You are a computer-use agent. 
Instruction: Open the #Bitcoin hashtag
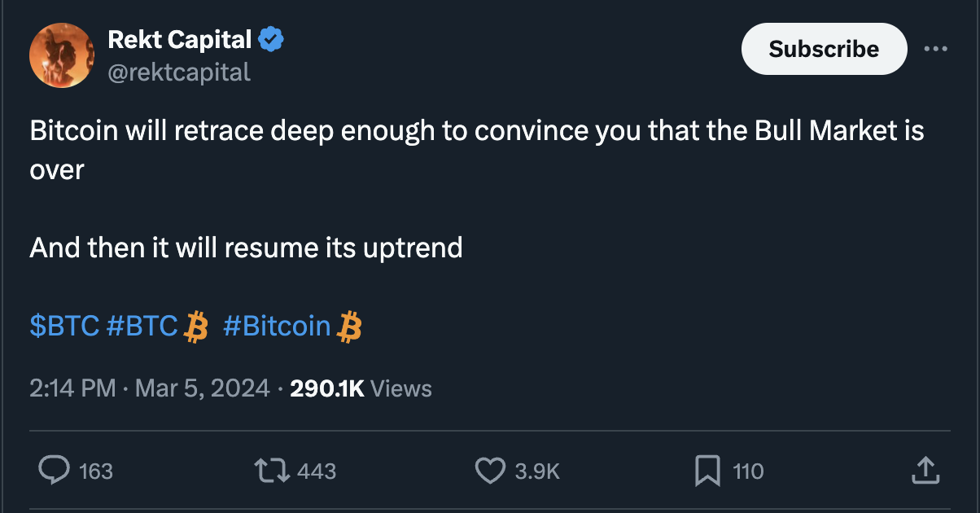pos(277,326)
